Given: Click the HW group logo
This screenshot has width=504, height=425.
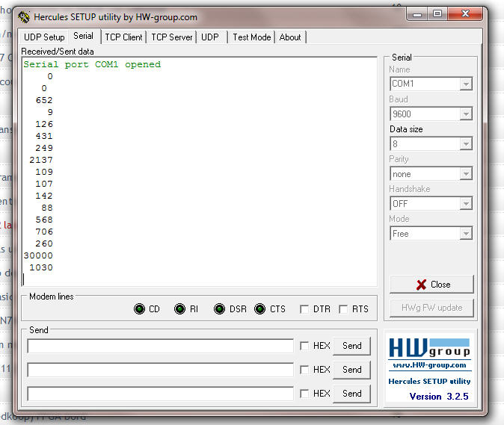Looking at the screenshot, I should pos(429,348).
